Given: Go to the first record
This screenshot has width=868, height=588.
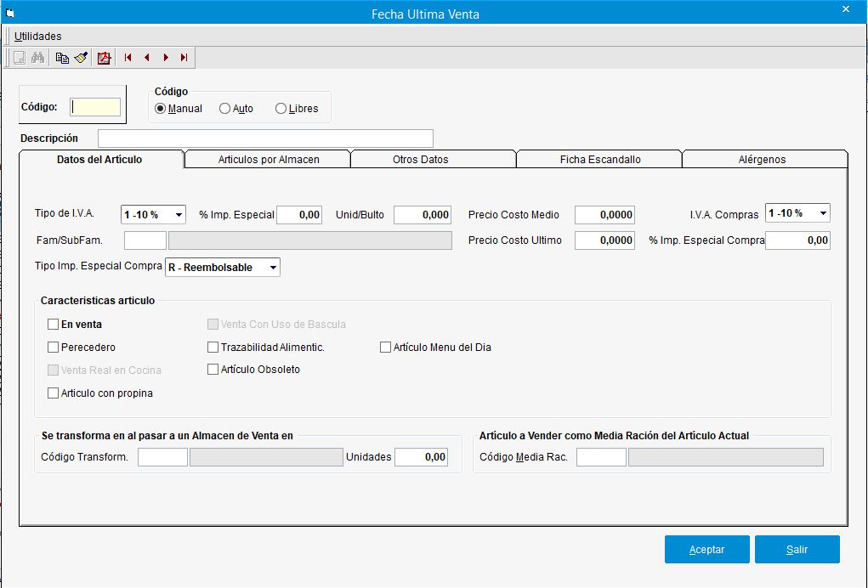Looking at the screenshot, I should [x=128, y=58].
